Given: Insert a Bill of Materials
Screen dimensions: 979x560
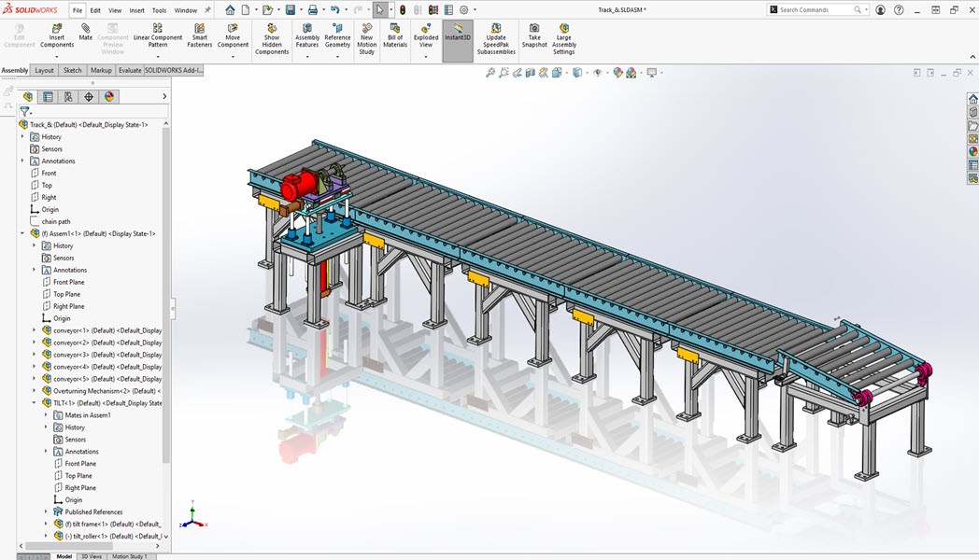Looking at the screenshot, I should pos(394,36).
